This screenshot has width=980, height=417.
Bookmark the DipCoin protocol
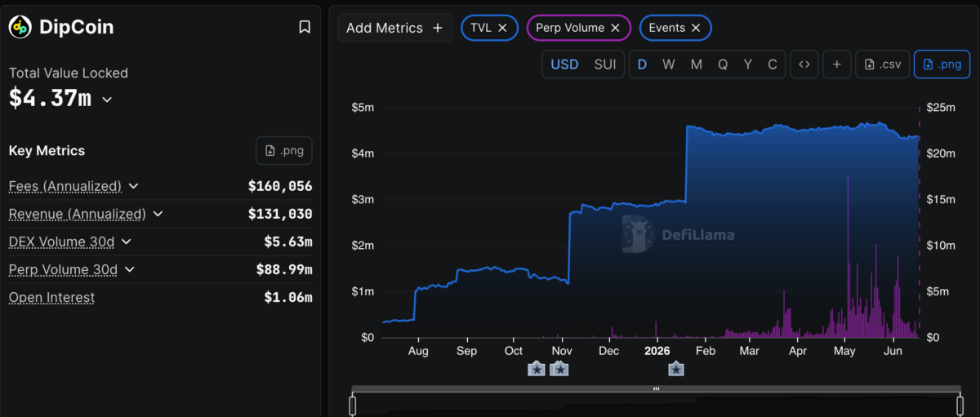coord(305,27)
